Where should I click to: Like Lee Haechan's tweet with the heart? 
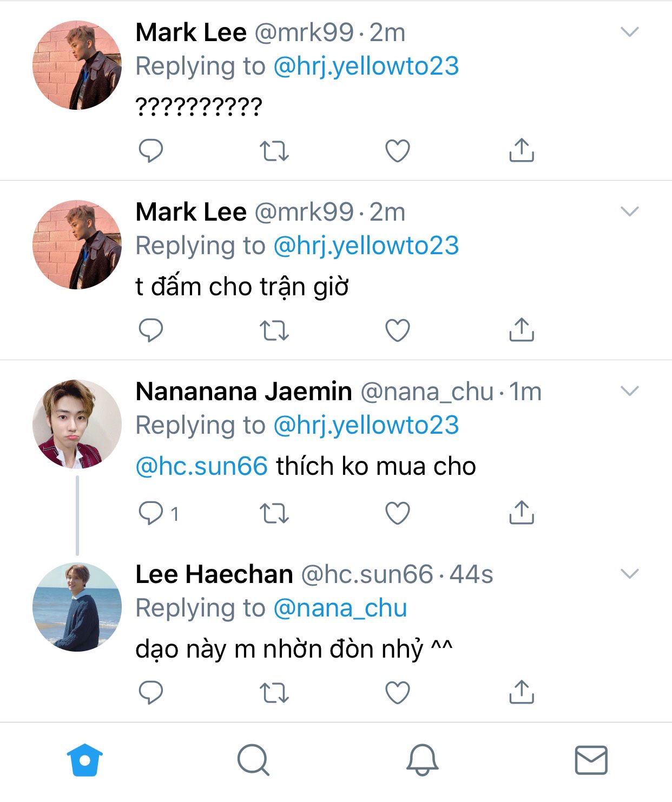[398, 693]
